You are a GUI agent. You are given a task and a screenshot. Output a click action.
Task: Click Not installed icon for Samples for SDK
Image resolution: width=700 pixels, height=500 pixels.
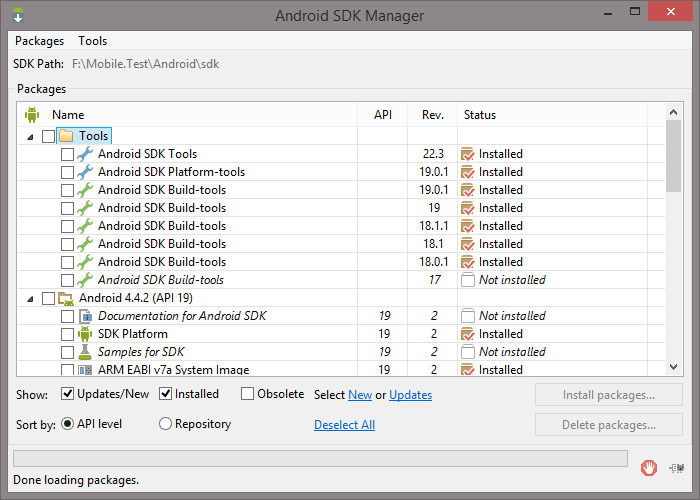point(467,352)
